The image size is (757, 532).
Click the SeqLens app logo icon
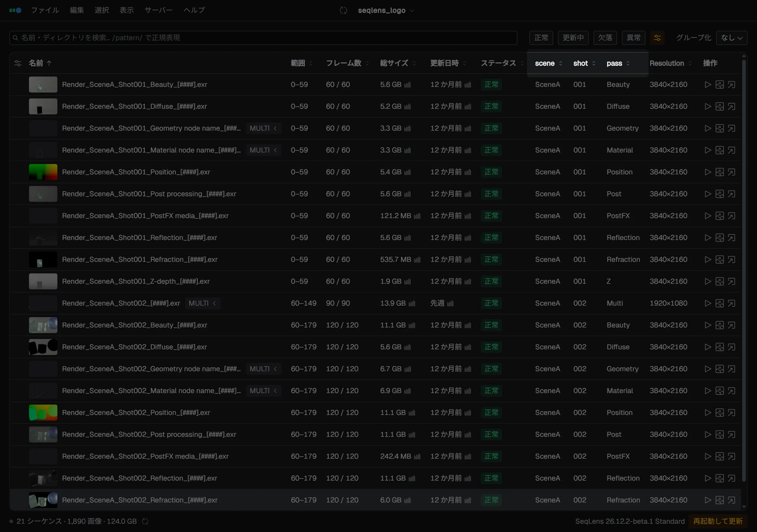(15, 11)
